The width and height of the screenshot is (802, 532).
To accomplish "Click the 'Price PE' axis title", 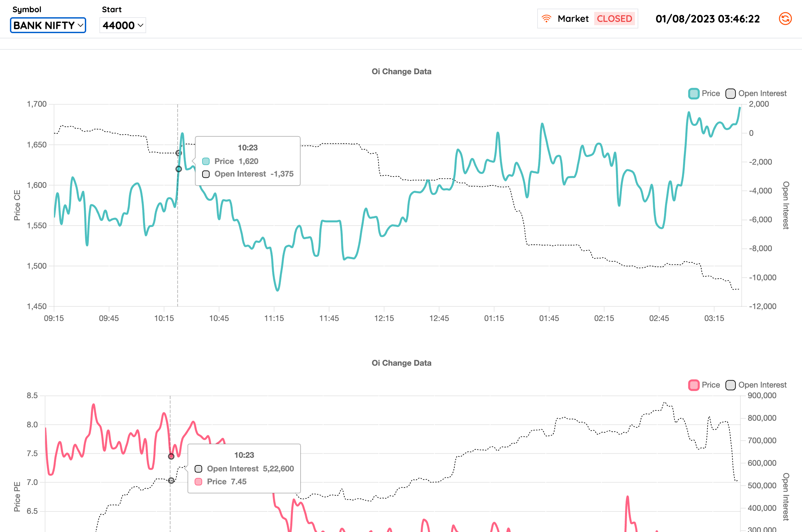I will [x=17, y=497].
